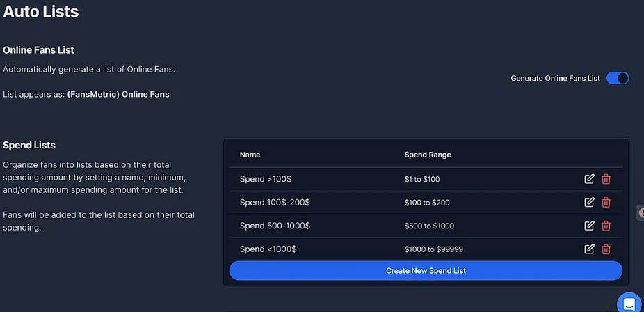Edit the "Spend >100$" list

coord(590,179)
